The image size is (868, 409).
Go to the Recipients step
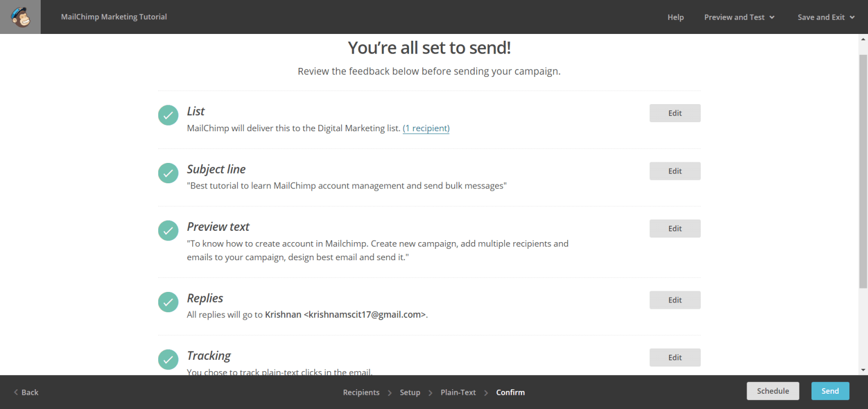point(361,392)
